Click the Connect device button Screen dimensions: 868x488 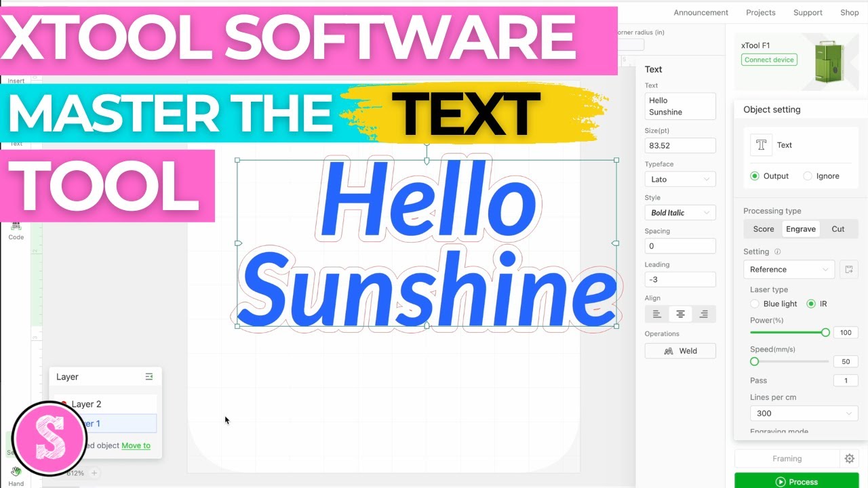[x=769, y=60]
